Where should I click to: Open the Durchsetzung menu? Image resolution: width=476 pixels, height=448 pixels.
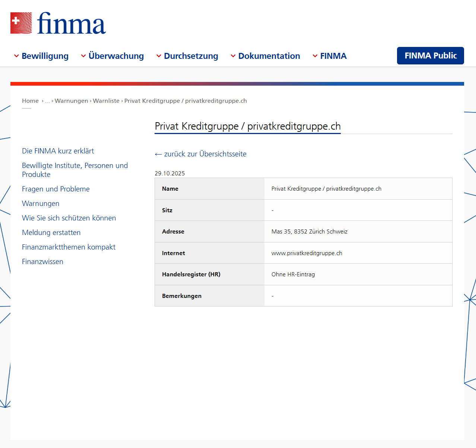tap(191, 56)
